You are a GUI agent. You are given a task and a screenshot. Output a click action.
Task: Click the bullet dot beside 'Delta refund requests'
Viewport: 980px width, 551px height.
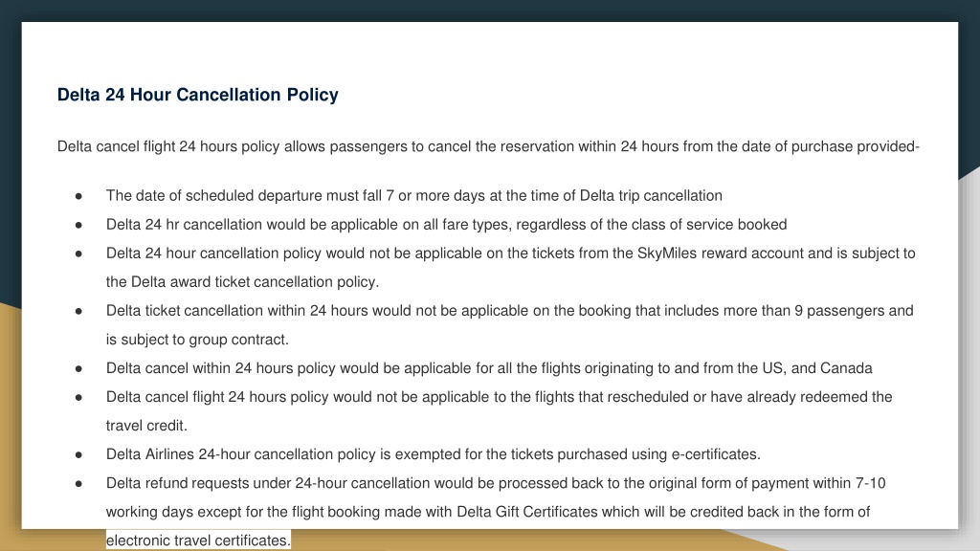pos(78,483)
